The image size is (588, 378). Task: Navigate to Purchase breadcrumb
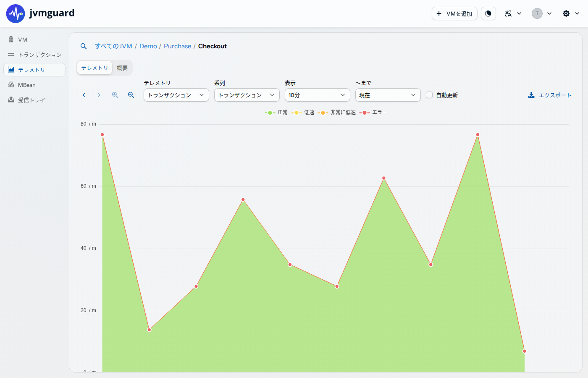click(177, 46)
